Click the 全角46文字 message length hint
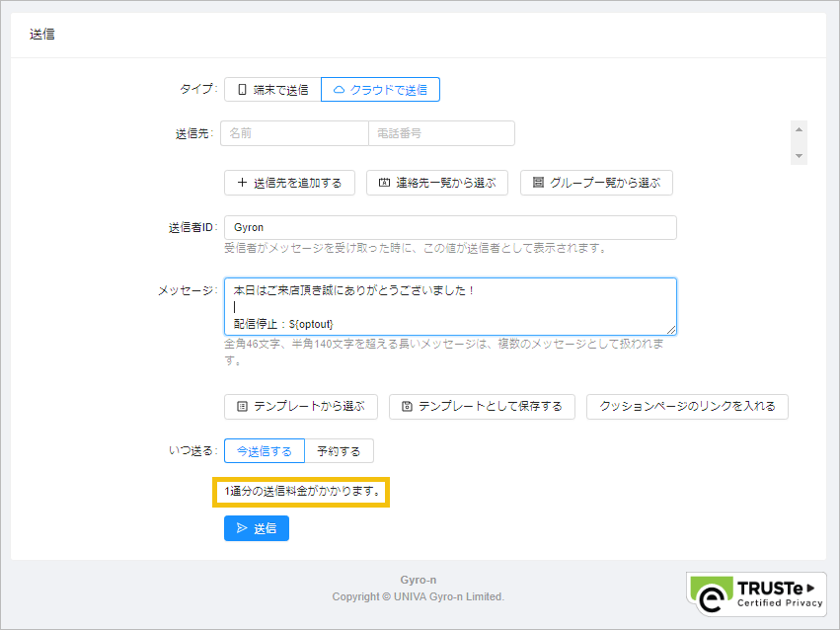The width and height of the screenshot is (840, 630). (x=444, y=352)
